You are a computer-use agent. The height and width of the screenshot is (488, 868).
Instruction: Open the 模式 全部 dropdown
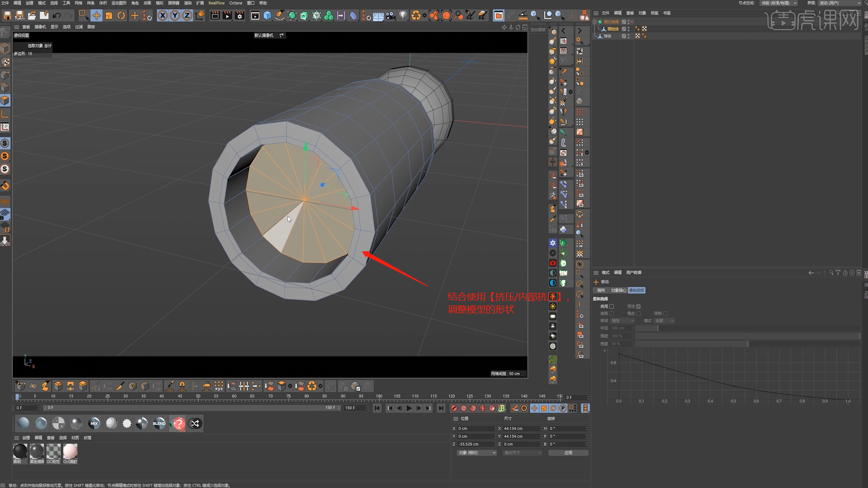pos(665,321)
